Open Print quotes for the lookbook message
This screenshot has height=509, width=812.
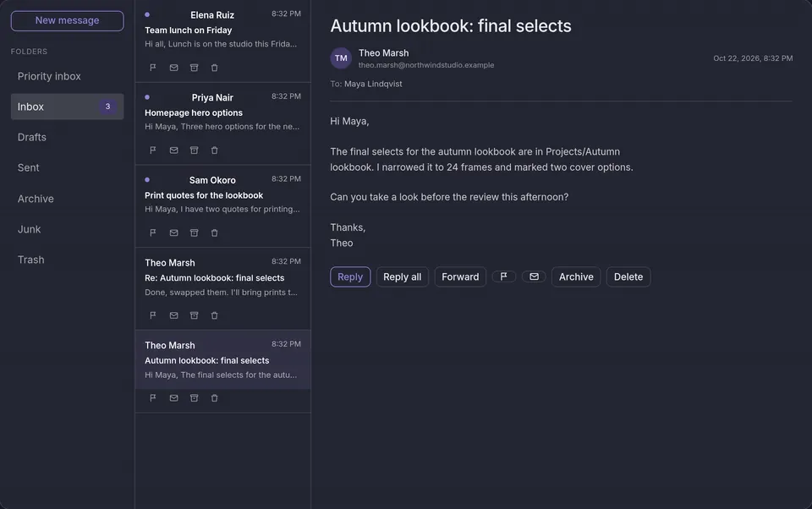click(x=222, y=194)
